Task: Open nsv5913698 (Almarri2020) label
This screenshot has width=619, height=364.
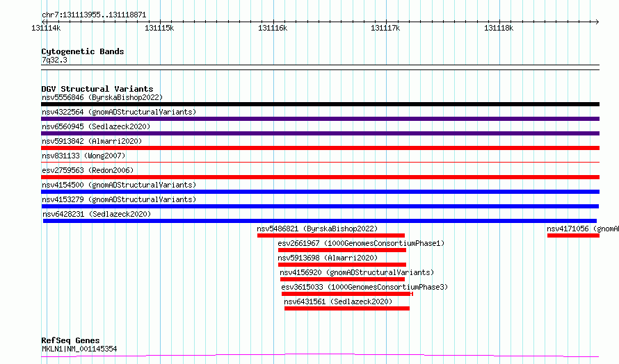Action: pos(328,258)
